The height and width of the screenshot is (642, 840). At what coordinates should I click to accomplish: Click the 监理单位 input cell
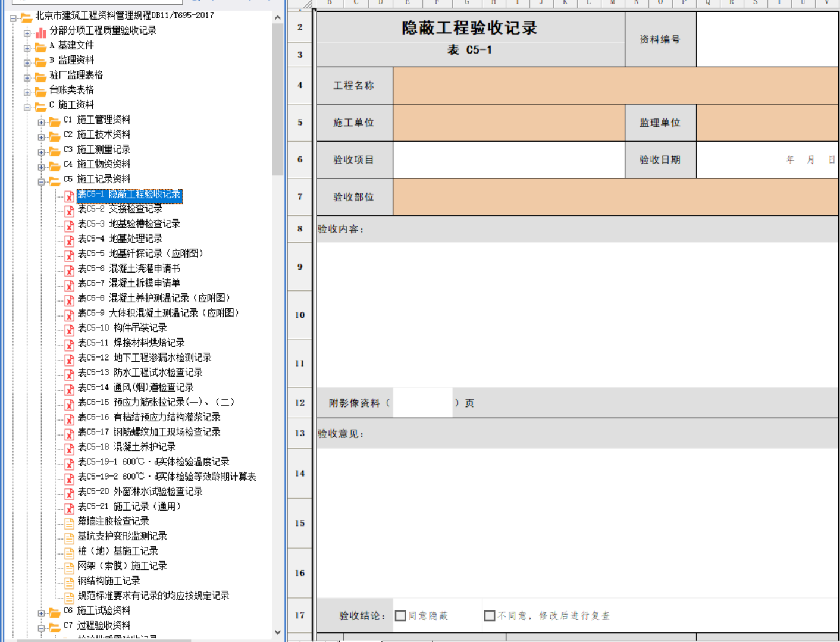point(767,123)
